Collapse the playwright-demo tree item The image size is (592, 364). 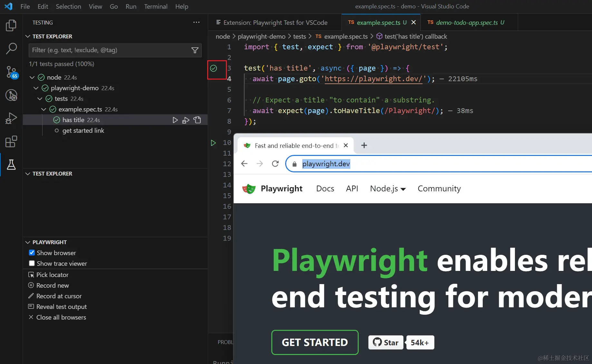[36, 88]
